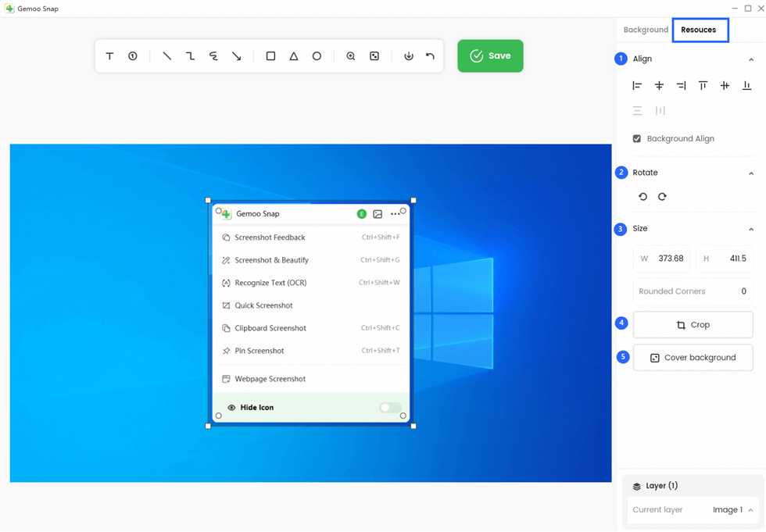Align selection to the right edge
The width and height of the screenshot is (766, 532).
tap(681, 86)
